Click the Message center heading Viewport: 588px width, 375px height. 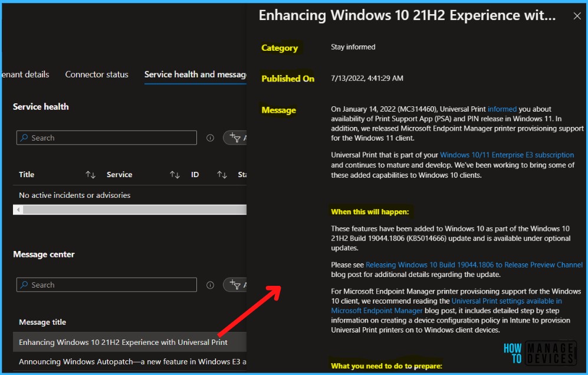click(44, 254)
